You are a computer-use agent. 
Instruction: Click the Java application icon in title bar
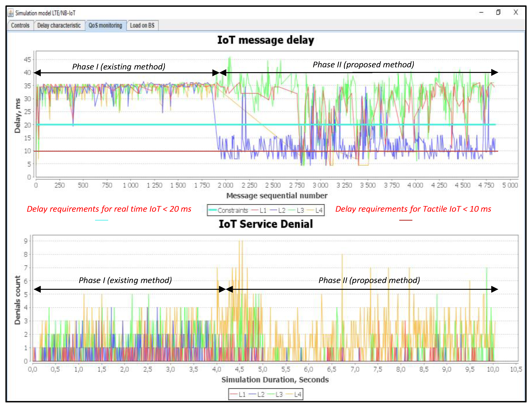pos(10,13)
